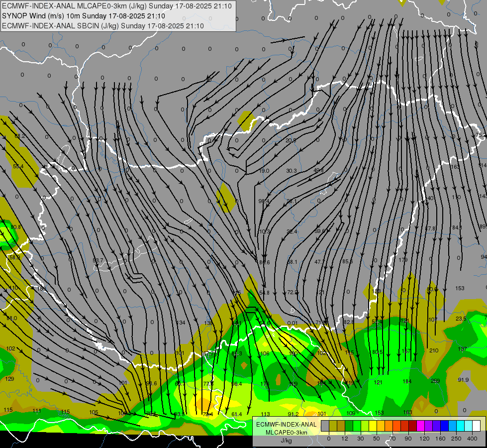Click the legend tick label '160'
The height and width of the screenshot is (448, 487).
tap(440, 439)
